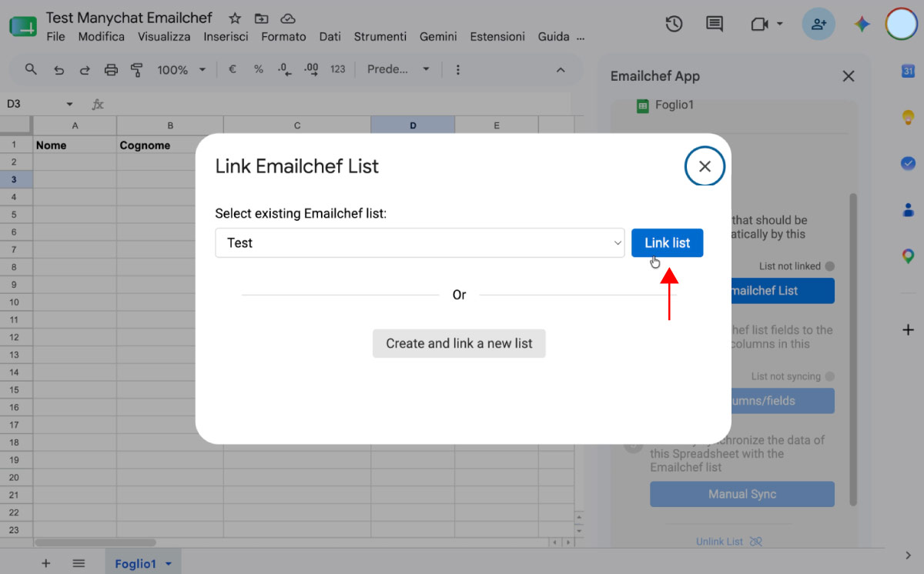Hide the side panel with the bottom chevron
The height and width of the screenshot is (574, 924).
click(x=908, y=555)
